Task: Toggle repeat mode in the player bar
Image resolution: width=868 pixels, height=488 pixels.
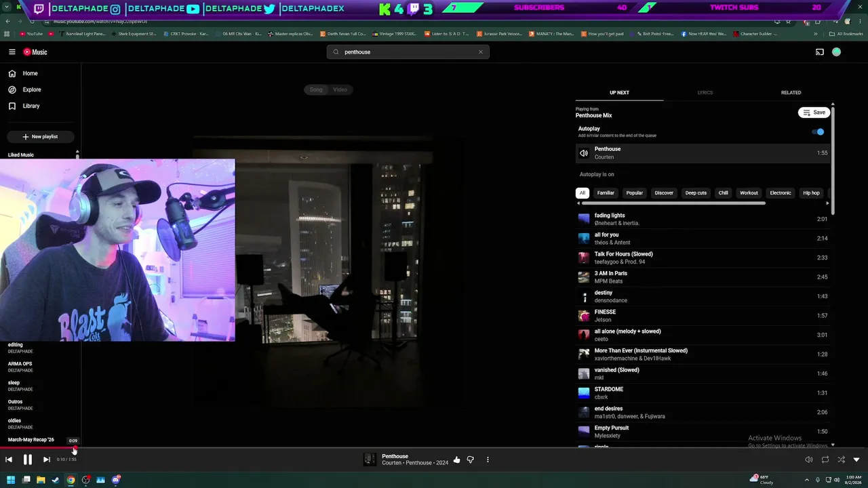Action: pos(825,460)
